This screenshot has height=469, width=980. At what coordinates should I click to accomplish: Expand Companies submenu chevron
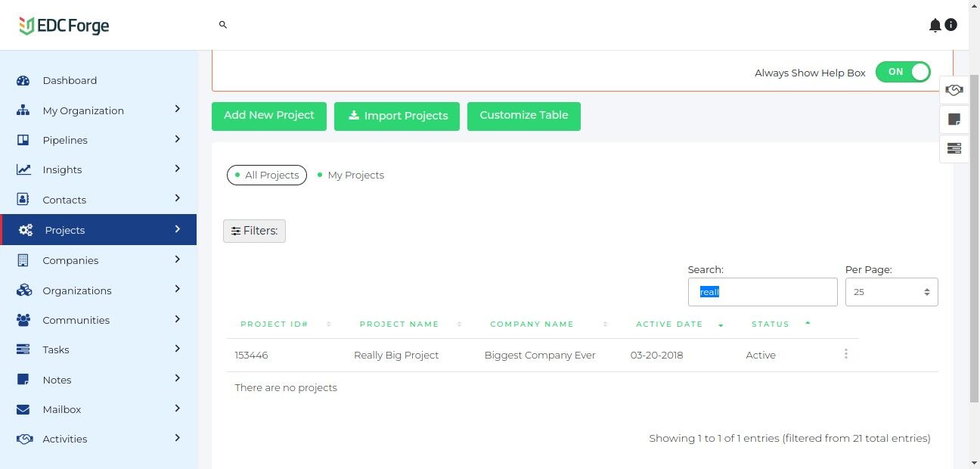[x=177, y=259]
